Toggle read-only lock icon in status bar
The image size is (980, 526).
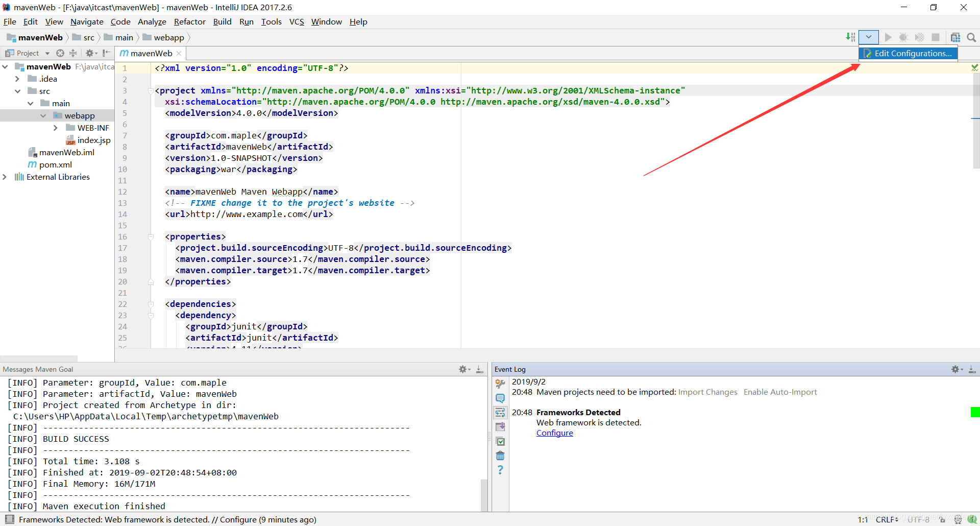942,519
